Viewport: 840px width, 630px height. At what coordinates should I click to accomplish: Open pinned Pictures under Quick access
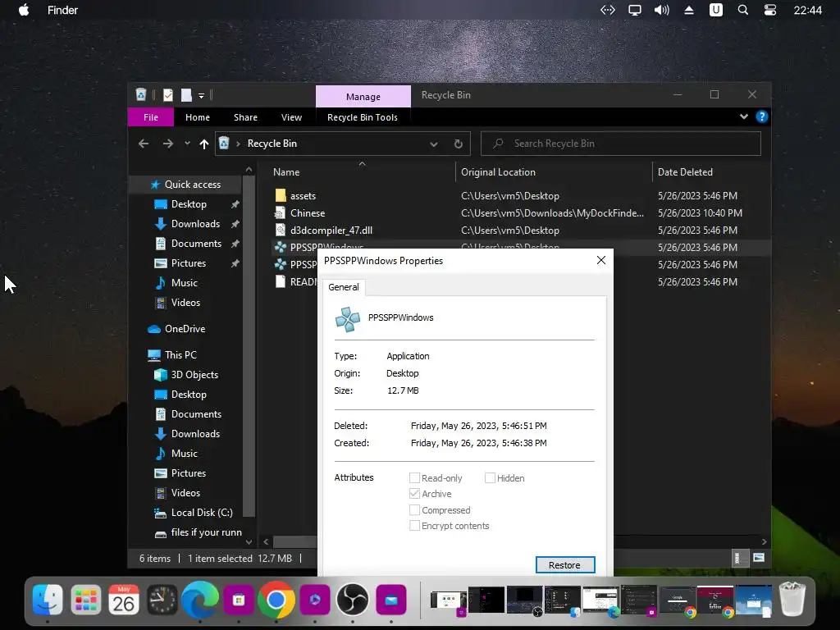point(188,263)
